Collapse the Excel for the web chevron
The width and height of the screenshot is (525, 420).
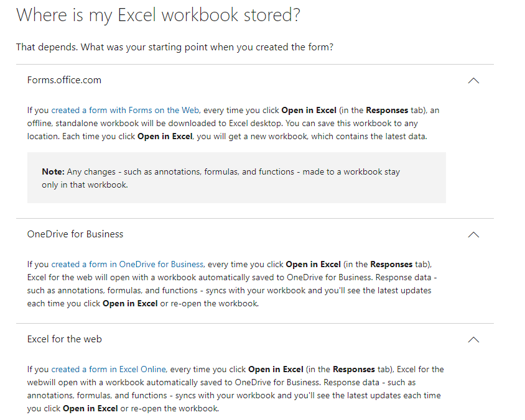tap(473, 340)
